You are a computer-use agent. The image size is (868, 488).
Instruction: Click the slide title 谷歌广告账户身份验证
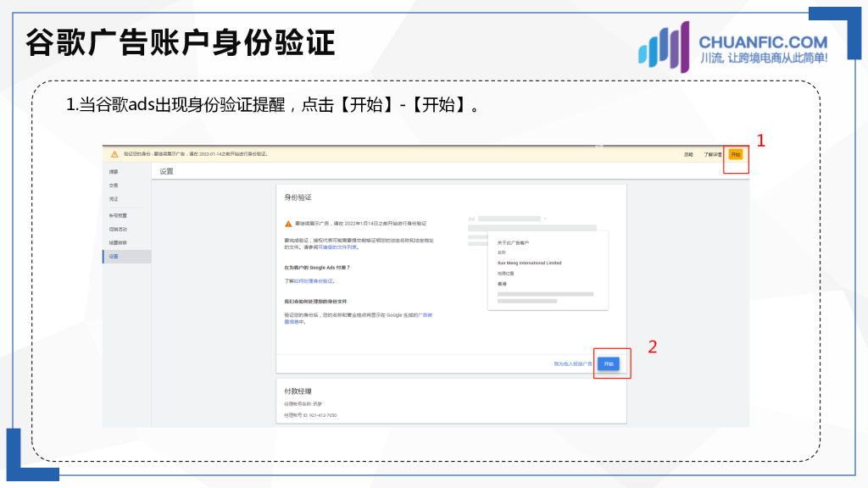pyautogui.click(x=181, y=42)
